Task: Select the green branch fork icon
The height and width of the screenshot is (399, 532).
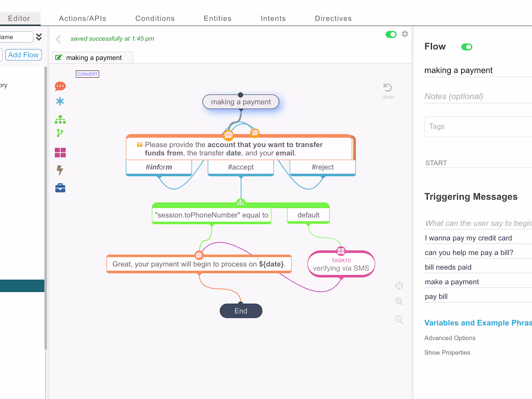Action: pos(60,133)
